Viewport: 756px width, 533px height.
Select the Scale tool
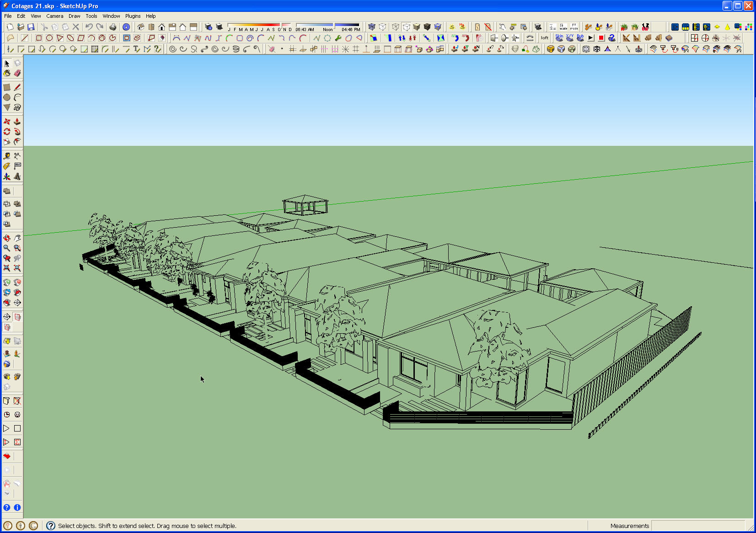pyautogui.click(x=7, y=142)
